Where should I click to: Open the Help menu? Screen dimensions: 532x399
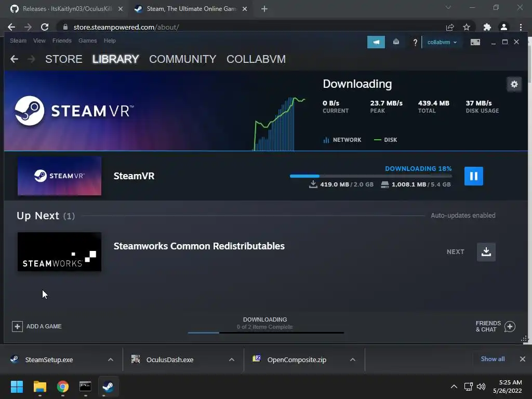(110, 41)
